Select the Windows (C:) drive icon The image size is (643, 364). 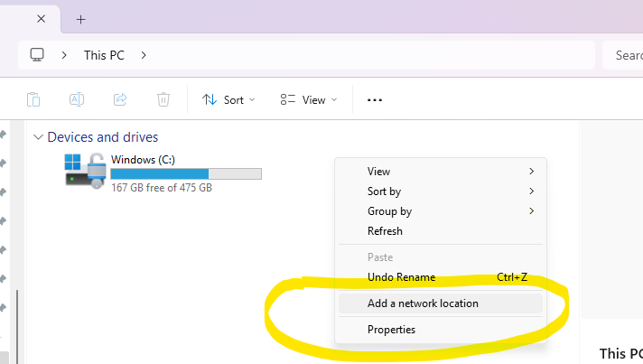[x=85, y=170]
